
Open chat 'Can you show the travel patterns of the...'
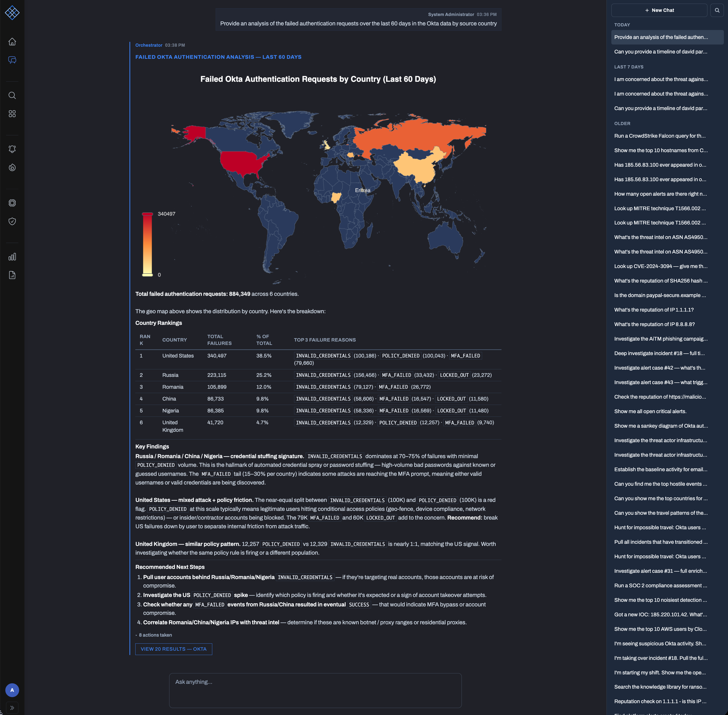point(667,513)
